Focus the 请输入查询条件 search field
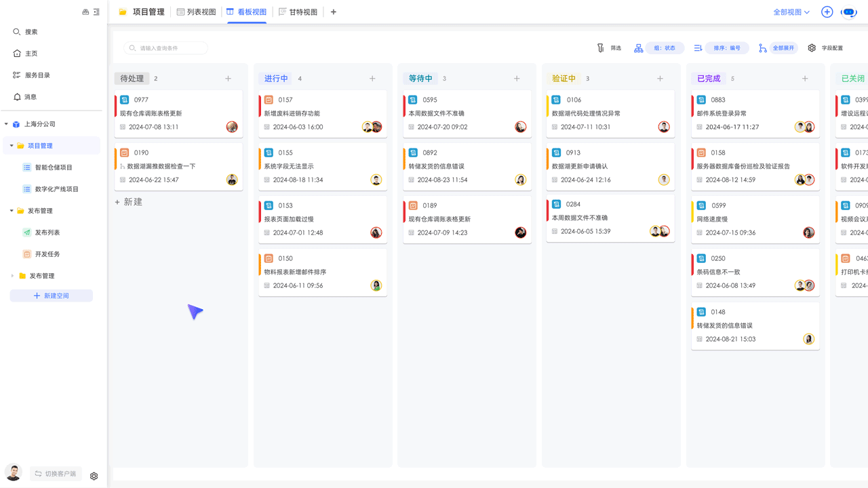 coord(166,48)
